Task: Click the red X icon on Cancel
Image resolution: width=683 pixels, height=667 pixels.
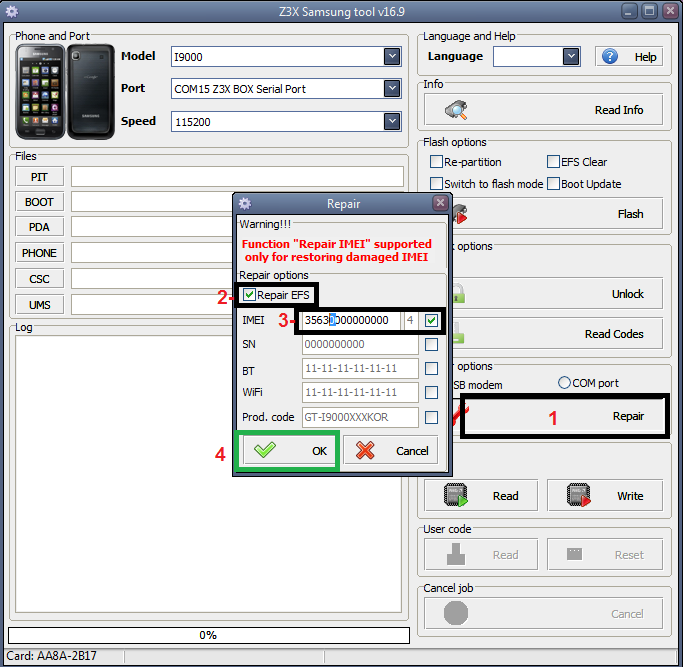Action: coord(365,450)
